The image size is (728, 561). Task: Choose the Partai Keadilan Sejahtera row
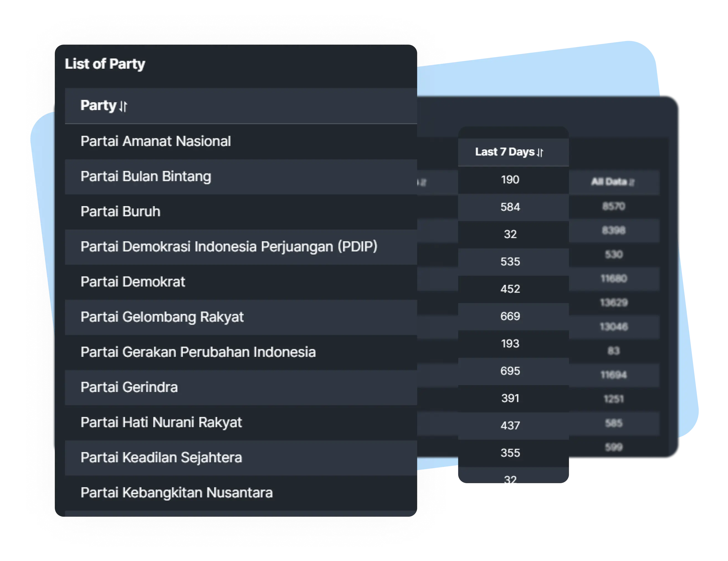(241, 458)
